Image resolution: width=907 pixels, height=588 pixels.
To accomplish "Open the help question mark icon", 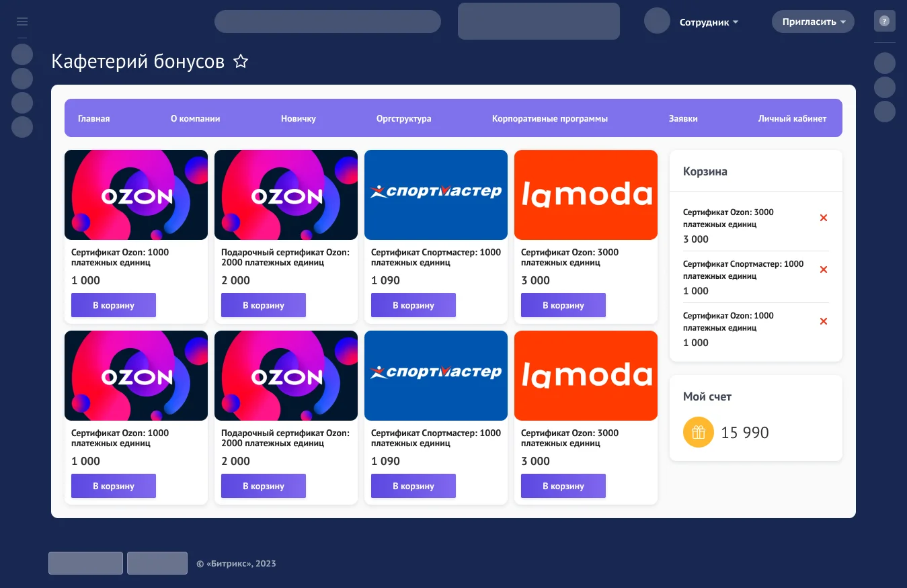I will 885,21.
